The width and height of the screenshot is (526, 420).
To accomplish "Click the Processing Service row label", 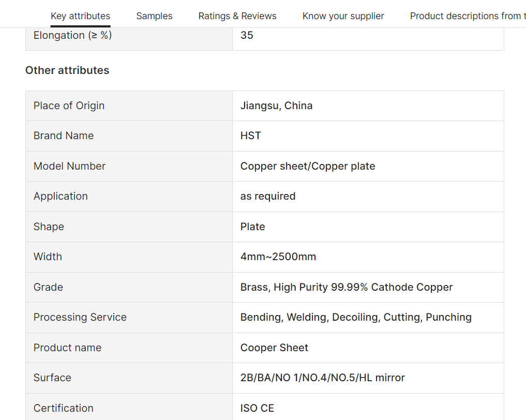I will tap(80, 317).
